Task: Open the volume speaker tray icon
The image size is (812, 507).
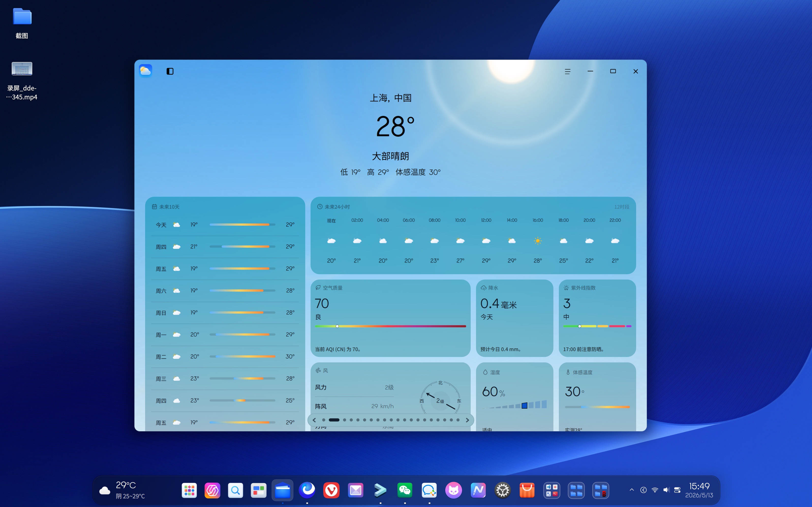Action: click(666, 490)
